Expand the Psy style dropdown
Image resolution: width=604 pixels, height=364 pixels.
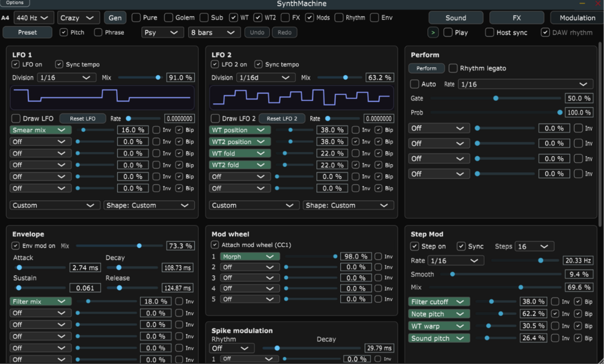pyautogui.click(x=160, y=32)
